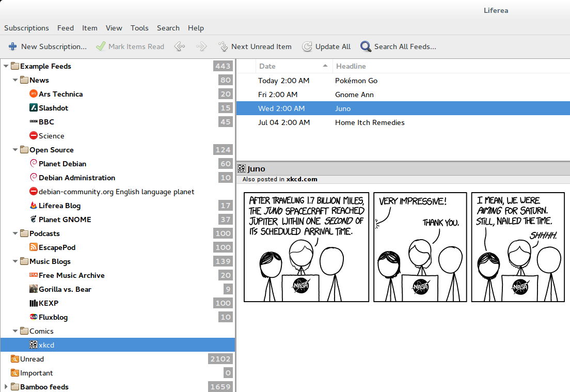The width and height of the screenshot is (570, 392).
Task: Open the Subscriptions menu
Action: tap(26, 28)
